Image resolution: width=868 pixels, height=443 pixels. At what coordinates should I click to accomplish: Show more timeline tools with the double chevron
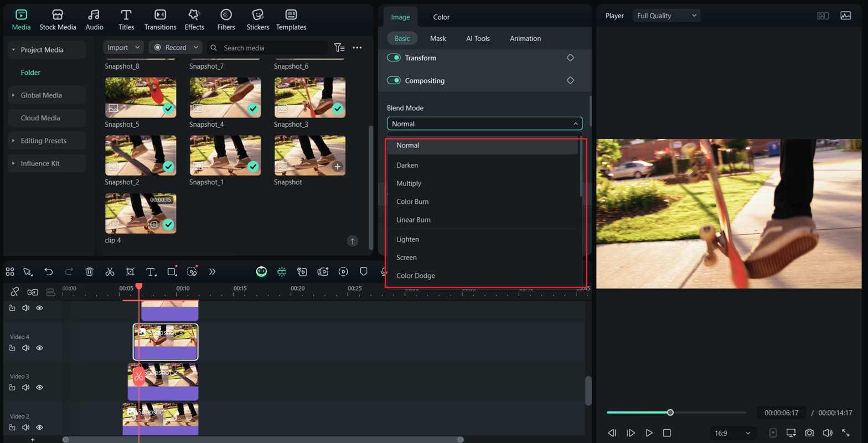pyautogui.click(x=212, y=271)
